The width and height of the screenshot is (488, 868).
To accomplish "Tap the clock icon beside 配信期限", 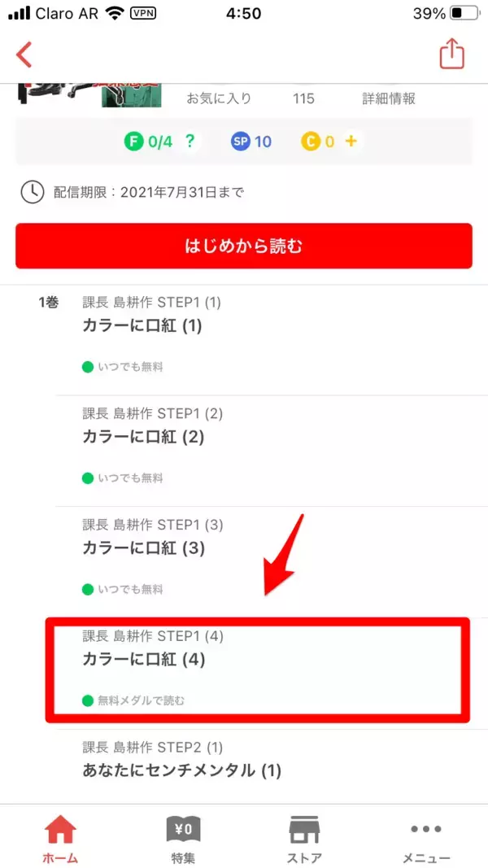I will coord(32,192).
